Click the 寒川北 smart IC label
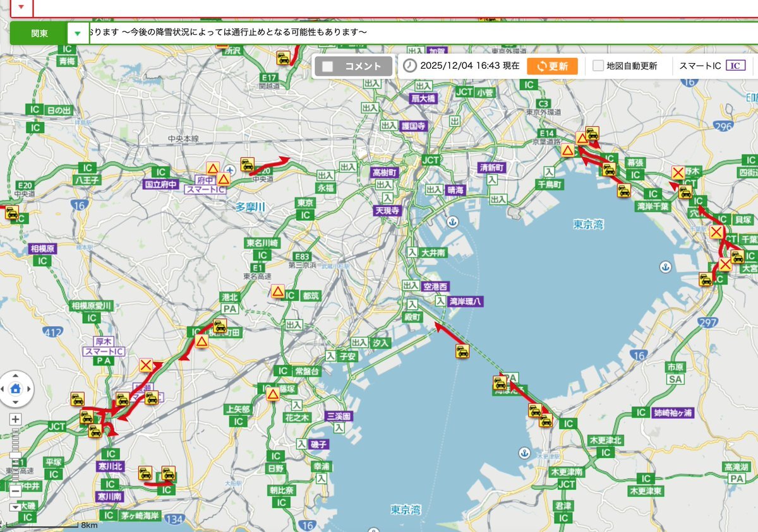758x532 pixels. coord(110,466)
